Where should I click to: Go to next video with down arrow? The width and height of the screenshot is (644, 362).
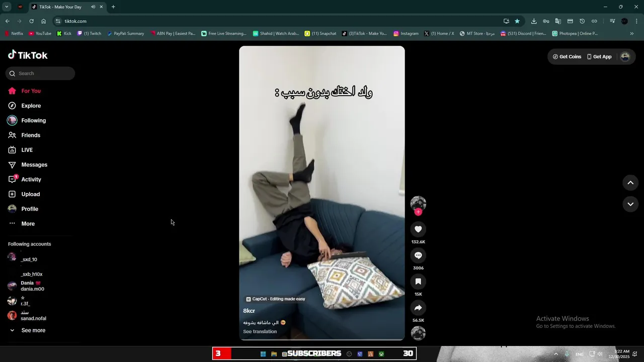[x=630, y=204]
